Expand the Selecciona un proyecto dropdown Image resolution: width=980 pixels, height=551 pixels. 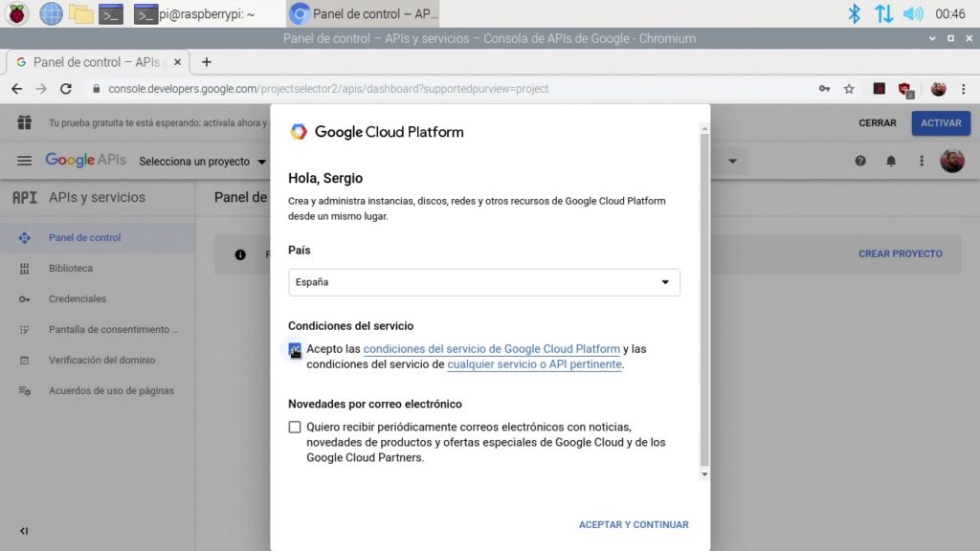pos(203,161)
